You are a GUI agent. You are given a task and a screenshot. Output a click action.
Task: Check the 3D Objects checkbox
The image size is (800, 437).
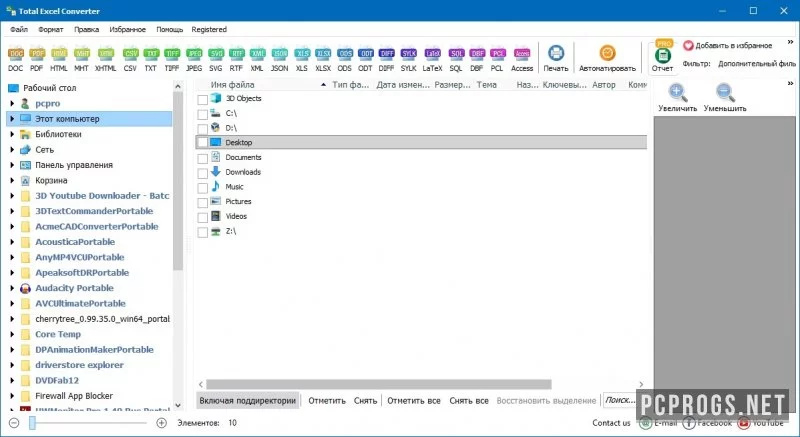coord(203,99)
